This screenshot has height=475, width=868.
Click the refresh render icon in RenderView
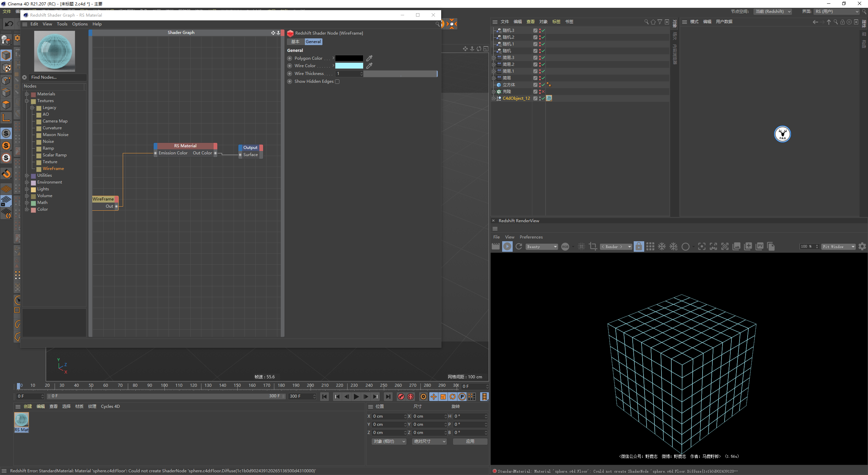click(519, 247)
